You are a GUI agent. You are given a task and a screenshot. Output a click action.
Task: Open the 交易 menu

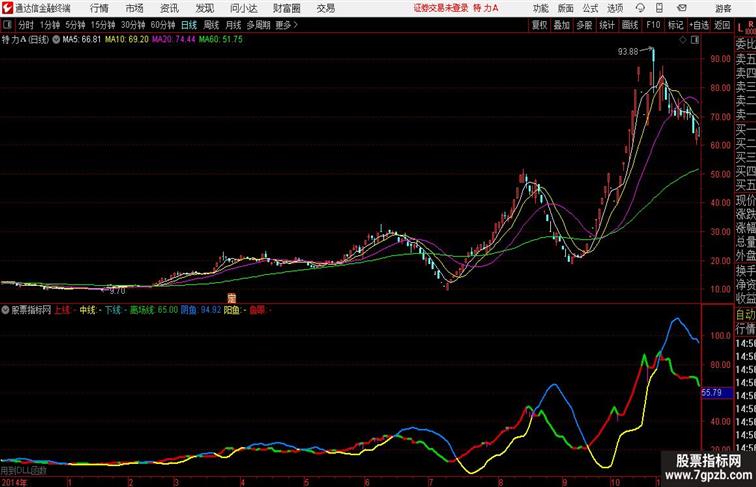coord(325,8)
